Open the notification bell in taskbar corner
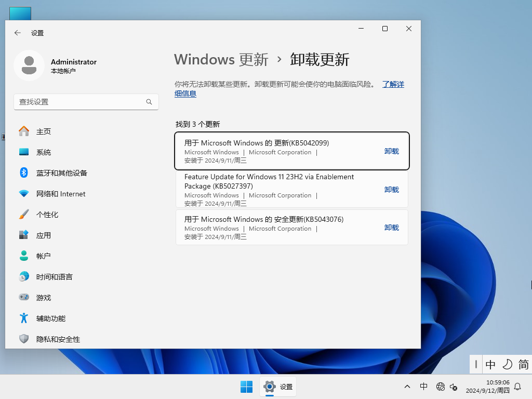 coord(517,387)
